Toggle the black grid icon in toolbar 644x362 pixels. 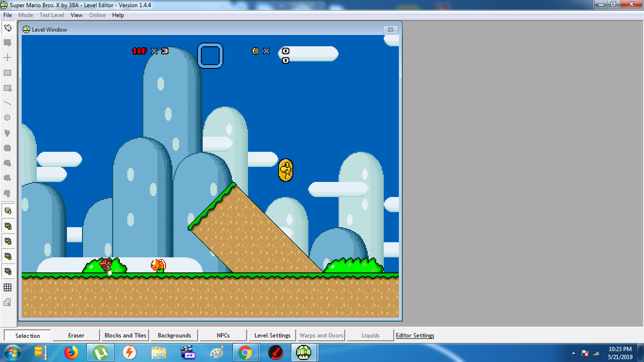(x=8, y=288)
